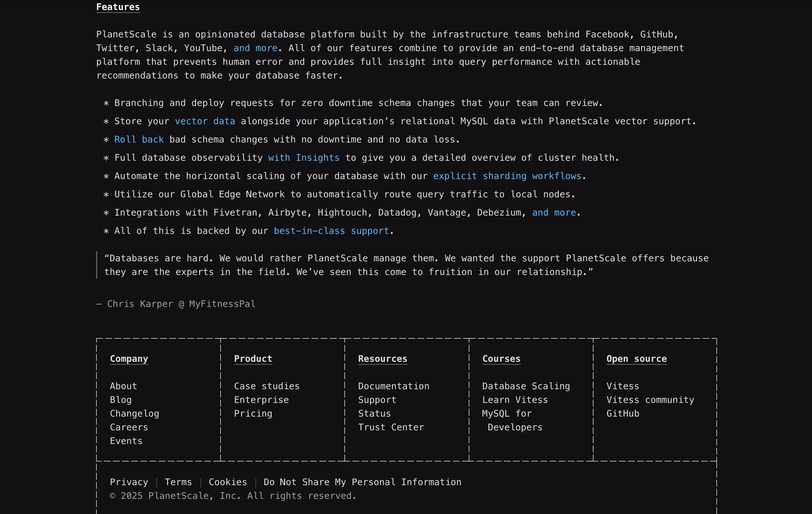Open Documentation under Resources
Image resolution: width=812 pixels, height=514 pixels.
tap(393, 386)
